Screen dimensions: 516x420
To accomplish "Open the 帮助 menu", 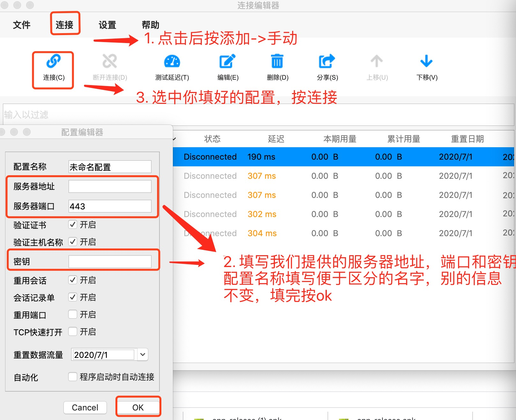I will [x=150, y=25].
